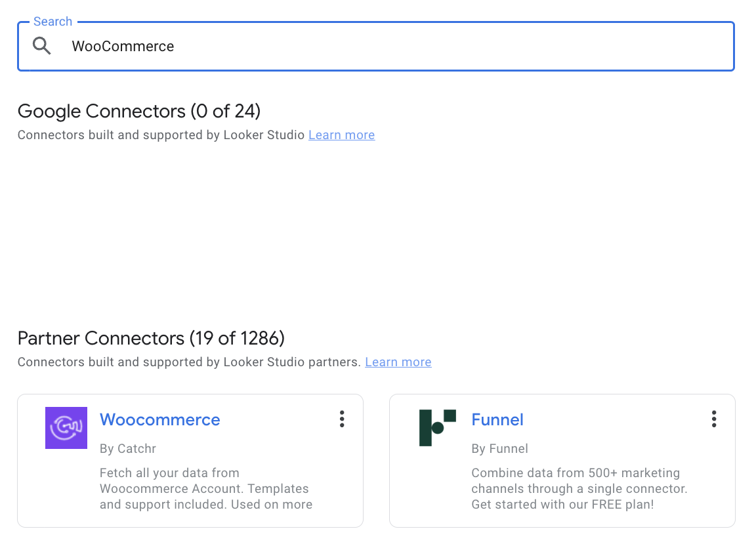Select the WooCommerce text in the search box
Image resolution: width=756 pixels, height=550 pixels.
tap(122, 46)
